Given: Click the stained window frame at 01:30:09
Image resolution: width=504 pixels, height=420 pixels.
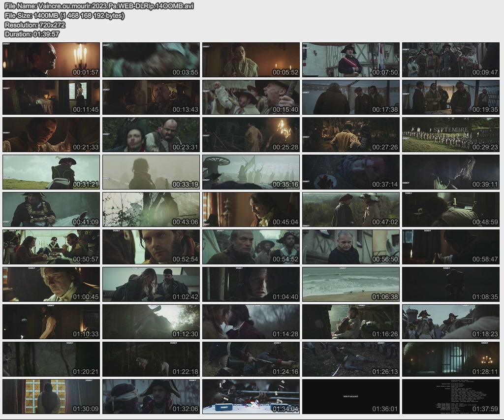Looking at the screenshot, I should tap(51, 396).
